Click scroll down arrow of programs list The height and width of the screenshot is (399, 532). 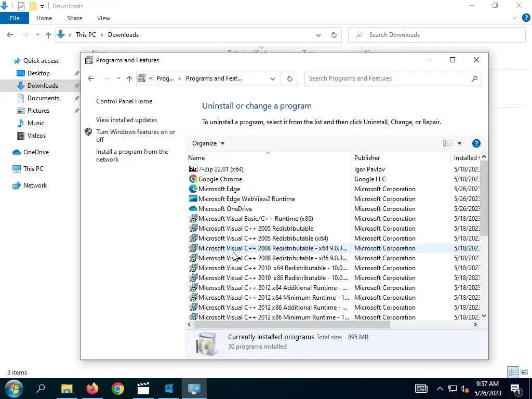484,316
